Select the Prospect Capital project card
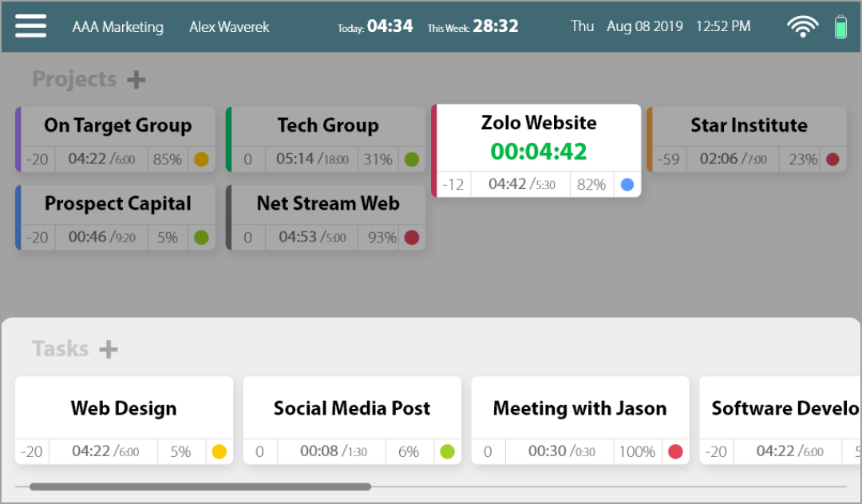The height and width of the screenshot is (504, 862). 117,204
